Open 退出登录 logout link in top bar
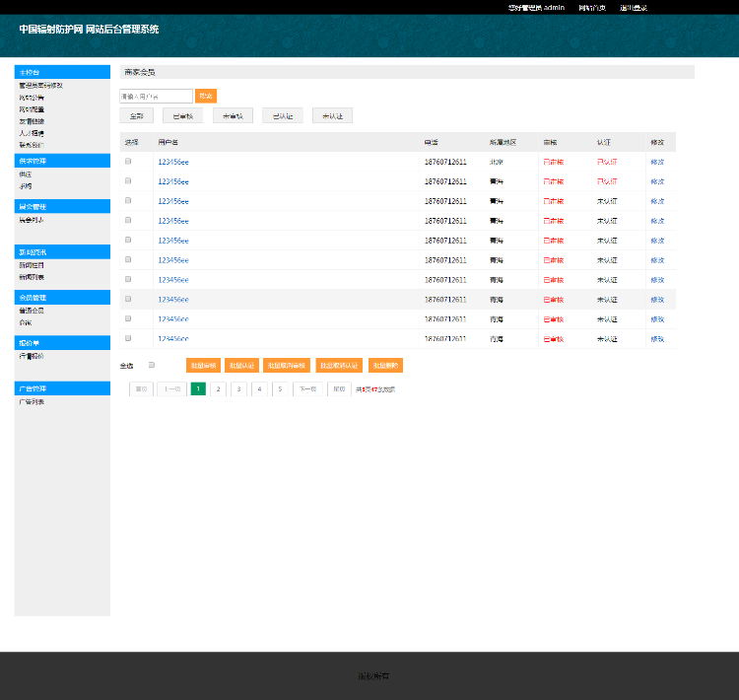Screen dimensions: 739x700 pyautogui.click(x=633, y=7)
